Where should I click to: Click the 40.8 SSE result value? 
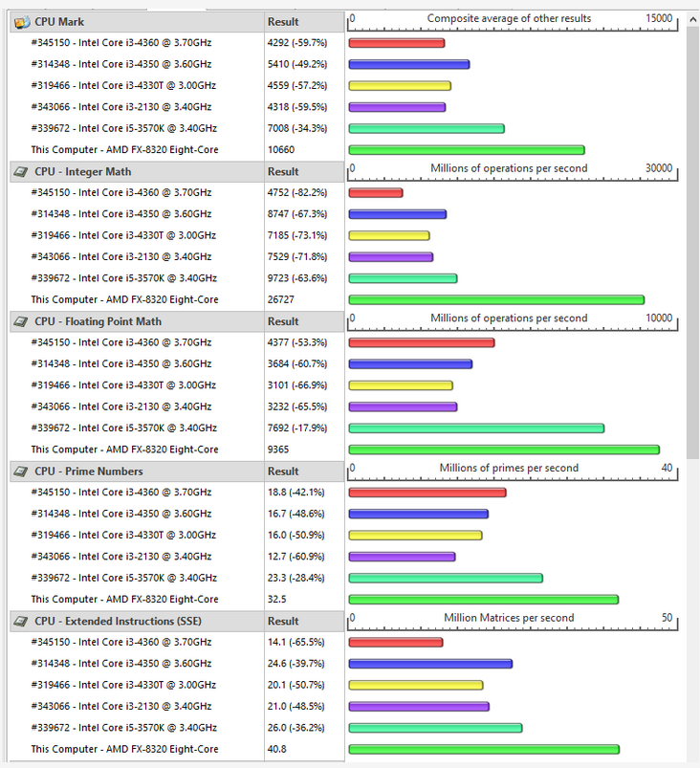[276, 750]
